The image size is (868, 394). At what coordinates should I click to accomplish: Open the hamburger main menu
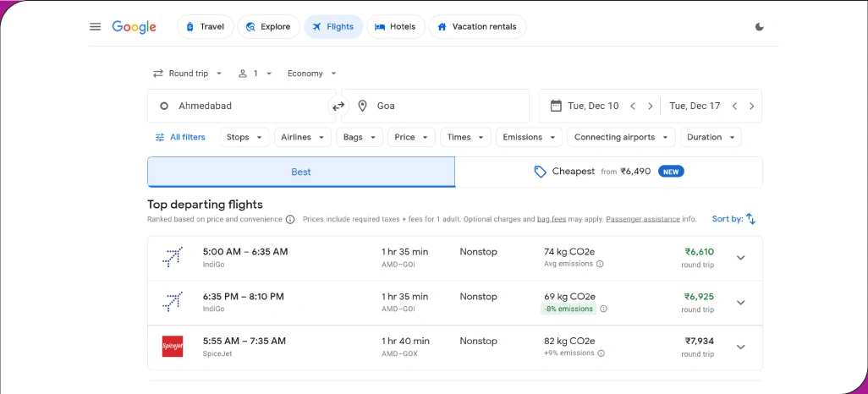pos(96,26)
